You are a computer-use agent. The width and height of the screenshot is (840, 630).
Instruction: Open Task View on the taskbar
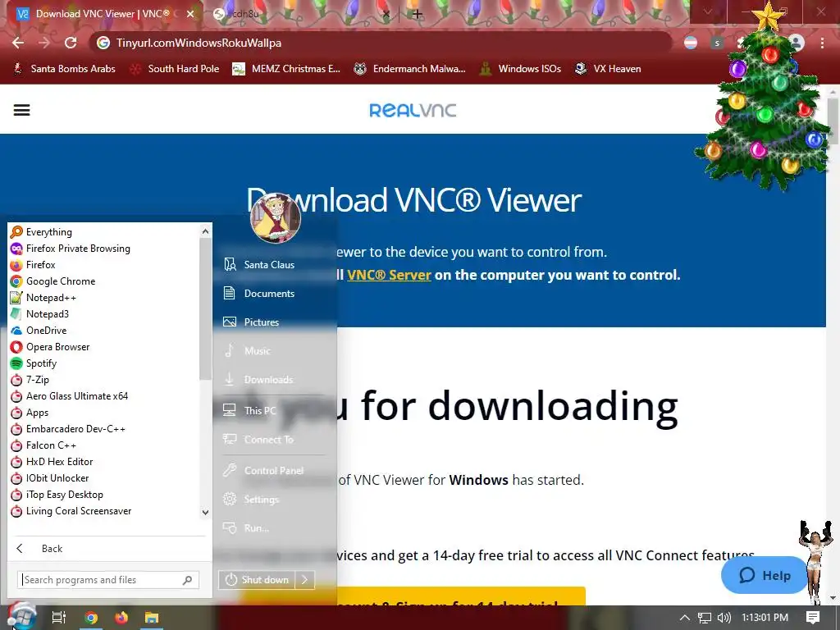[58, 618]
